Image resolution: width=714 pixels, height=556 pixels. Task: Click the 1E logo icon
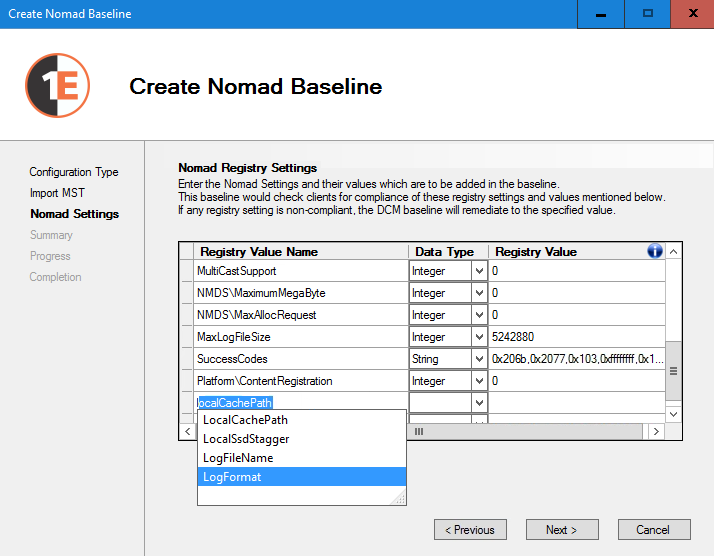tap(58, 86)
